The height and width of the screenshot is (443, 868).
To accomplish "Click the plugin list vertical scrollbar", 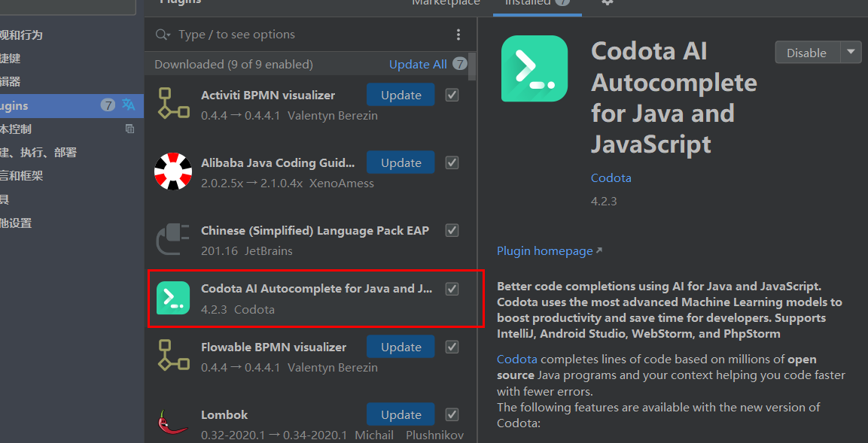I will 472,66.
